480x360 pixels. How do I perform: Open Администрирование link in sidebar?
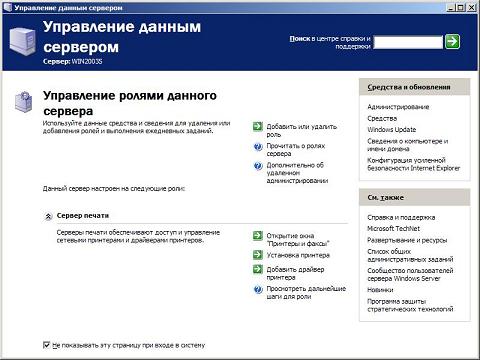pos(398,107)
